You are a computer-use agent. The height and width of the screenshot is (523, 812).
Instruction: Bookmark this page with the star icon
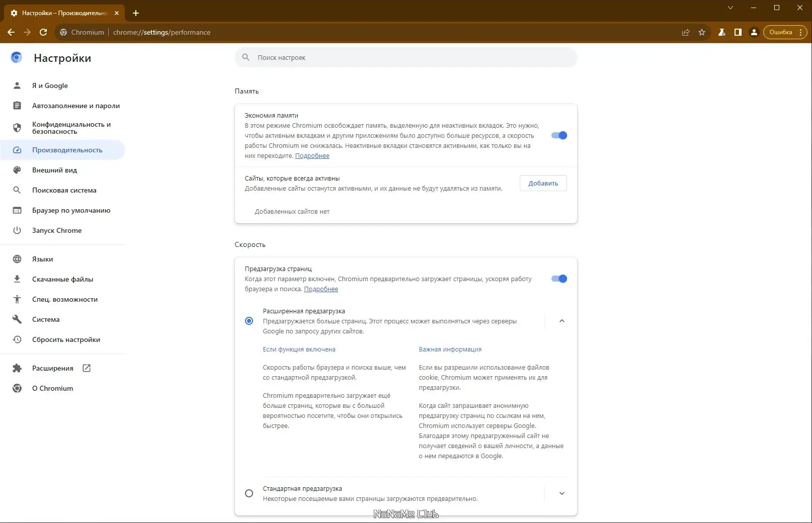(702, 32)
